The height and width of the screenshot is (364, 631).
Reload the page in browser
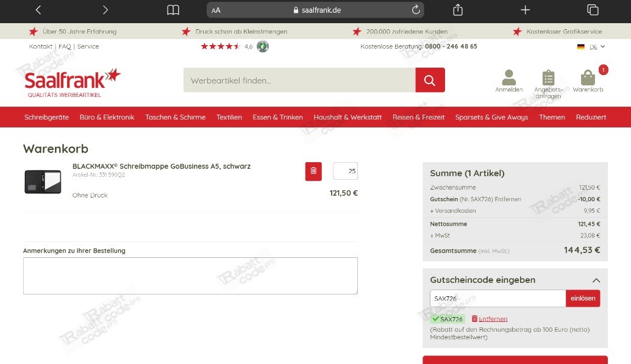(x=416, y=10)
